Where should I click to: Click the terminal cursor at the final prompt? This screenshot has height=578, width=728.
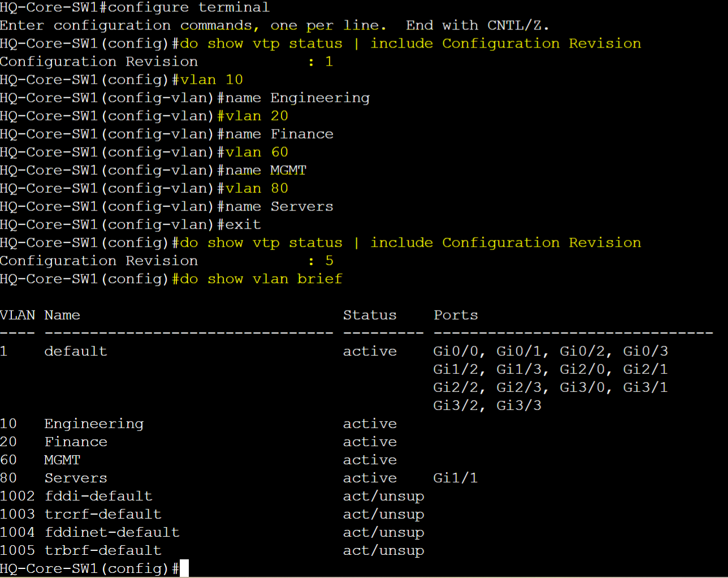(184, 568)
